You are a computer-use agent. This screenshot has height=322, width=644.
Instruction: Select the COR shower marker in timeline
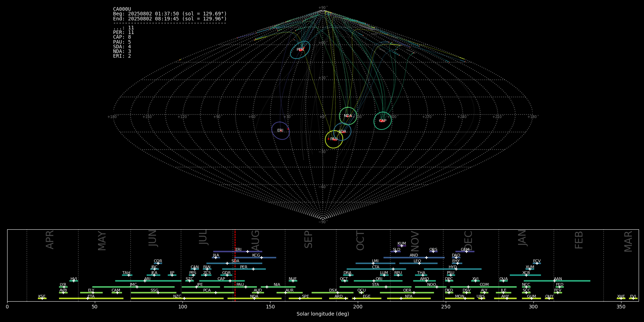pyautogui.click(x=158, y=263)
